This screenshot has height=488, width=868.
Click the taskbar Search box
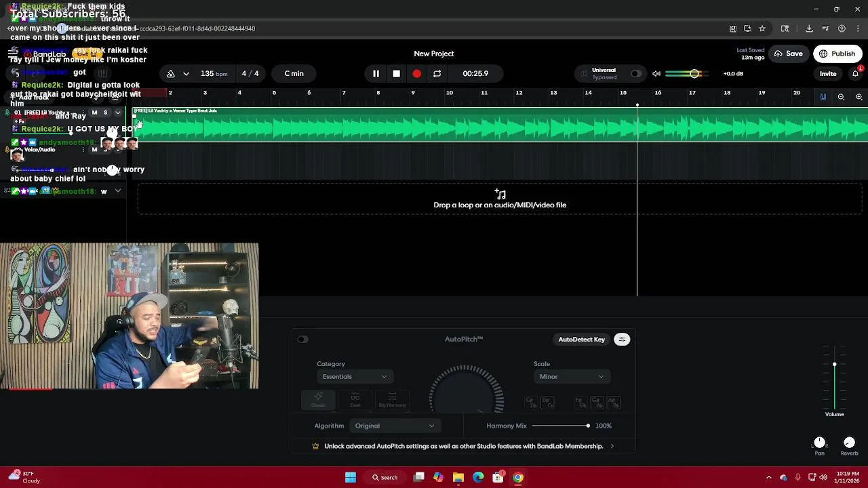point(384,477)
